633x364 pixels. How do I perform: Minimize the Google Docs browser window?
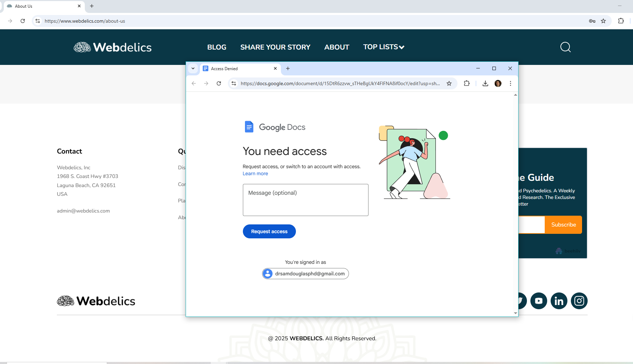(x=478, y=68)
